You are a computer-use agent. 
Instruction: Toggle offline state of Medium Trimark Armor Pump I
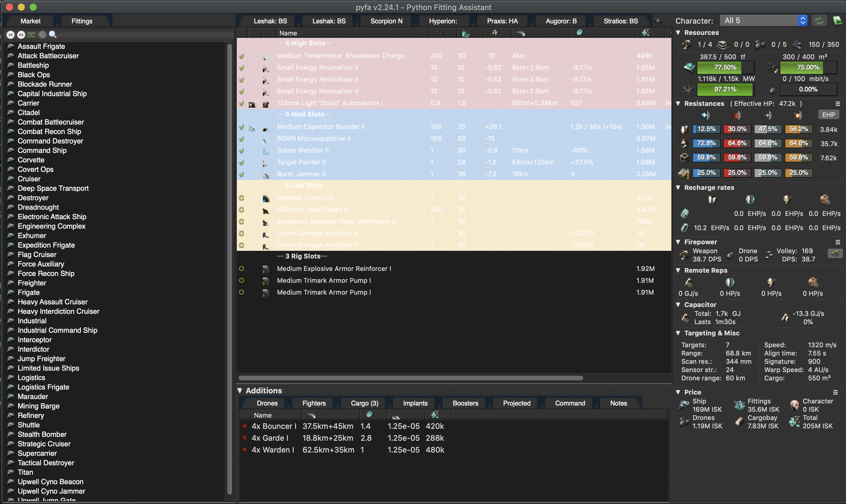point(242,280)
